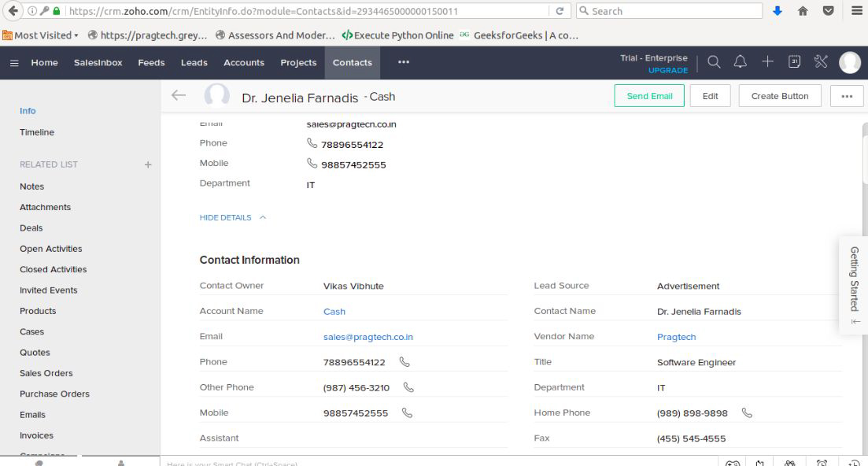Click phone icon next to Home Phone
The height and width of the screenshot is (466, 868).
[747, 413]
